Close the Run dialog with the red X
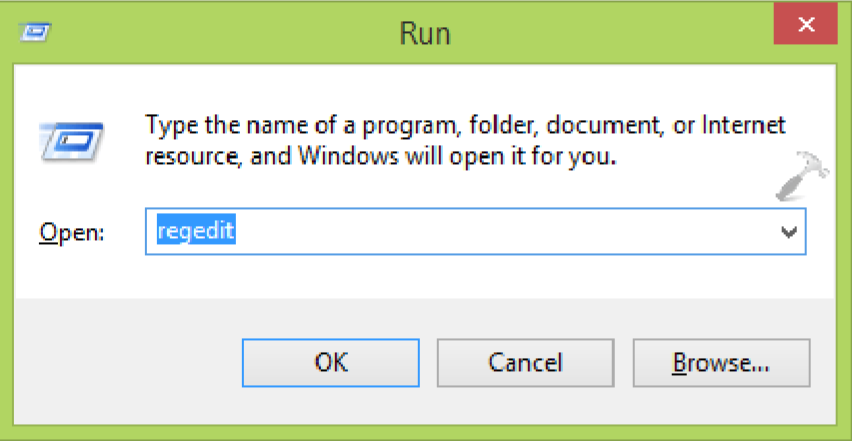852x441 pixels. (x=806, y=24)
